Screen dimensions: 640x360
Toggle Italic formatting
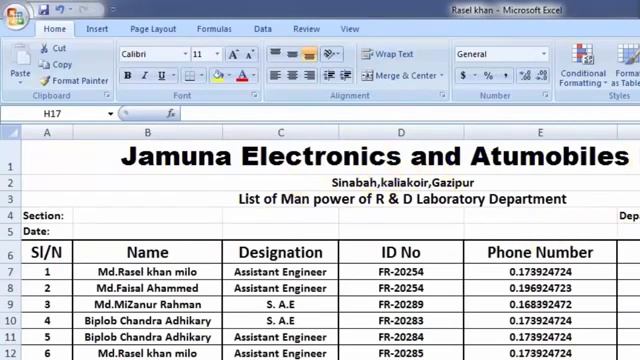click(x=144, y=76)
